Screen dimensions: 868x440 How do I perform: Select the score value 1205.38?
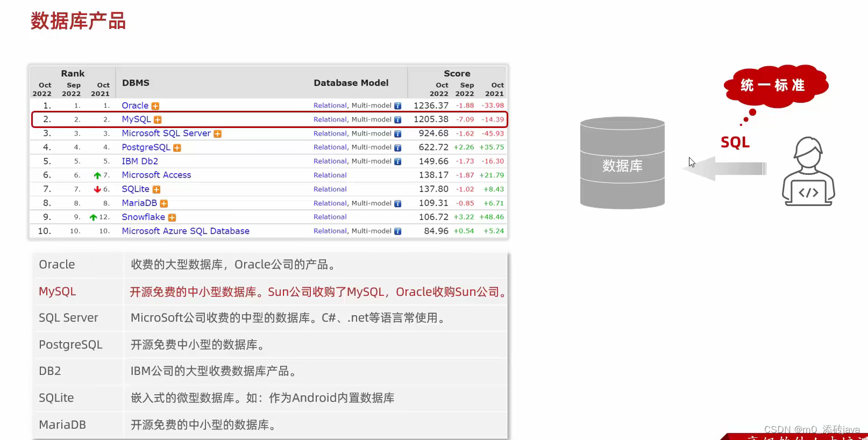431,119
